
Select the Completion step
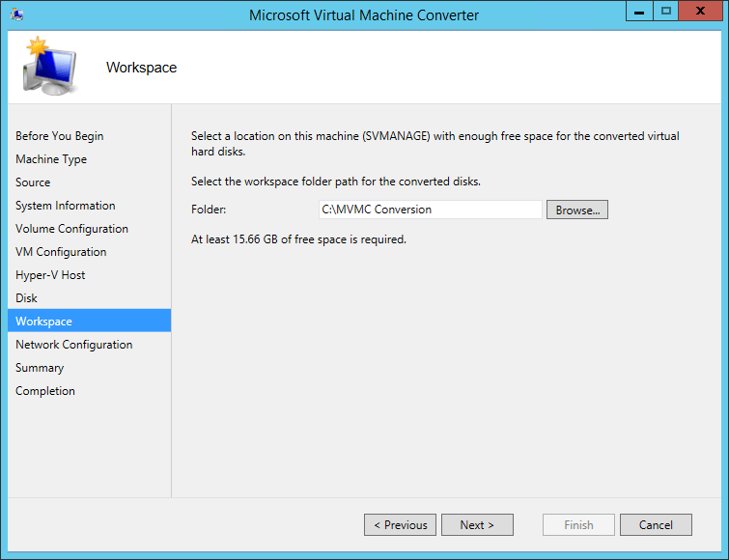click(45, 391)
